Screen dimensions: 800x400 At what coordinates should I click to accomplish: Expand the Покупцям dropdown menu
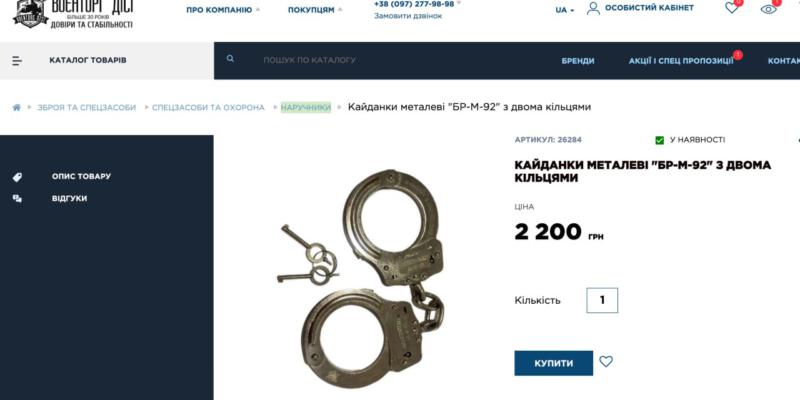(315, 10)
